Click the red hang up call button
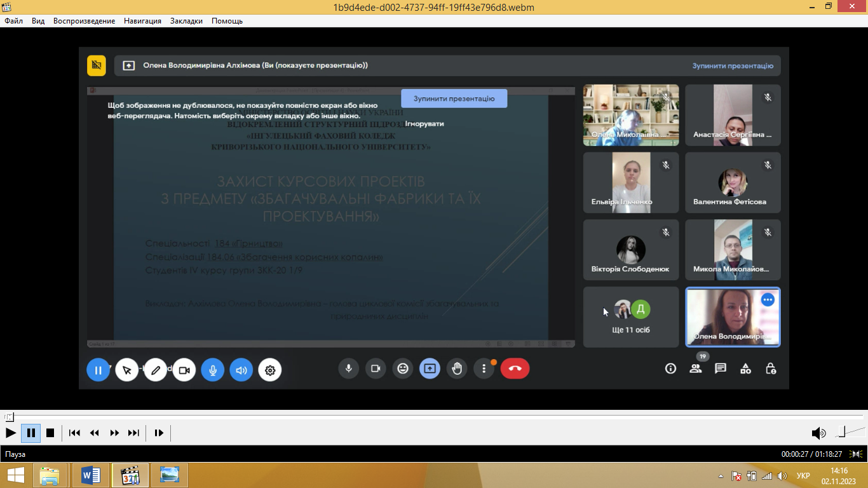The height and width of the screenshot is (488, 868). (x=515, y=369)
